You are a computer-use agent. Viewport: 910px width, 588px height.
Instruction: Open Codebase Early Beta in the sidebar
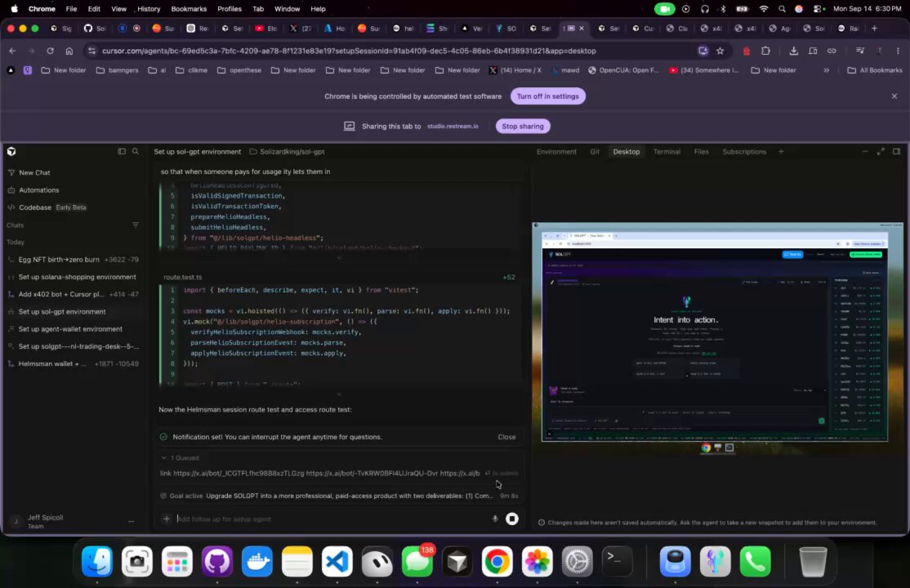click(x=47, y=207)
